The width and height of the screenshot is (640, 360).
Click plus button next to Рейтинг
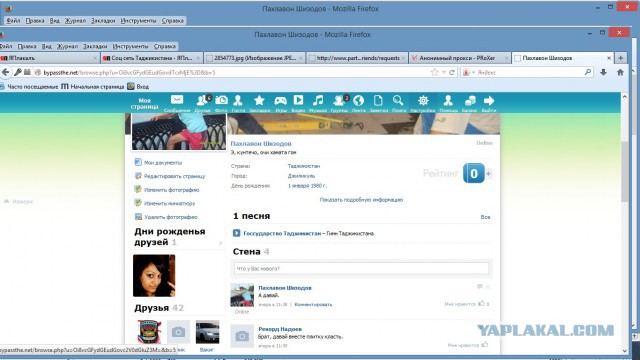pos(489,173)
